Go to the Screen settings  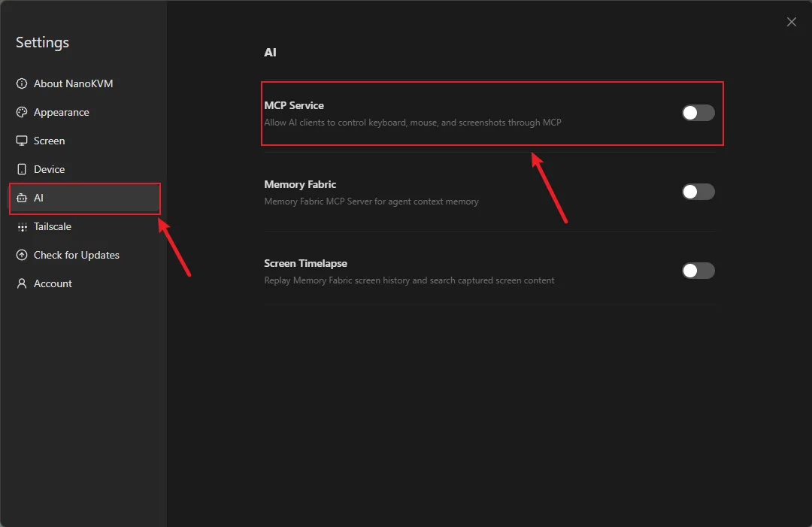pyautogui.click(x=49, y=141)
